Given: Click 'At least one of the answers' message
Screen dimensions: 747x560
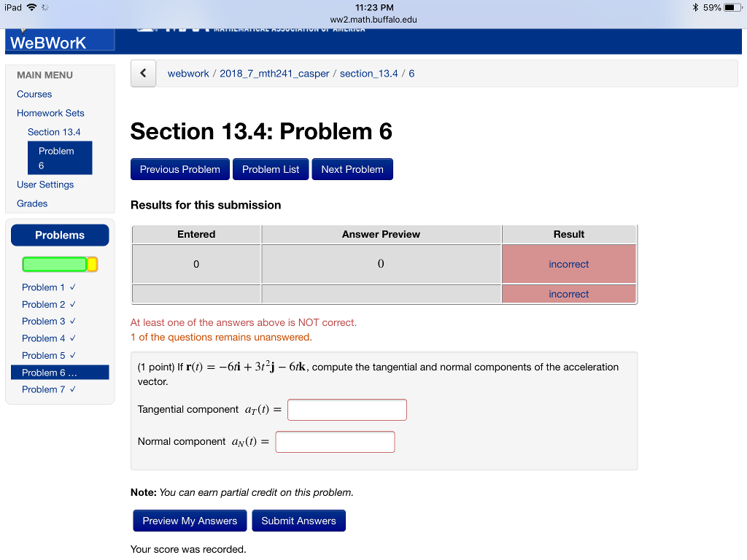Looking at the screenshot, I should tap(244, 322).
